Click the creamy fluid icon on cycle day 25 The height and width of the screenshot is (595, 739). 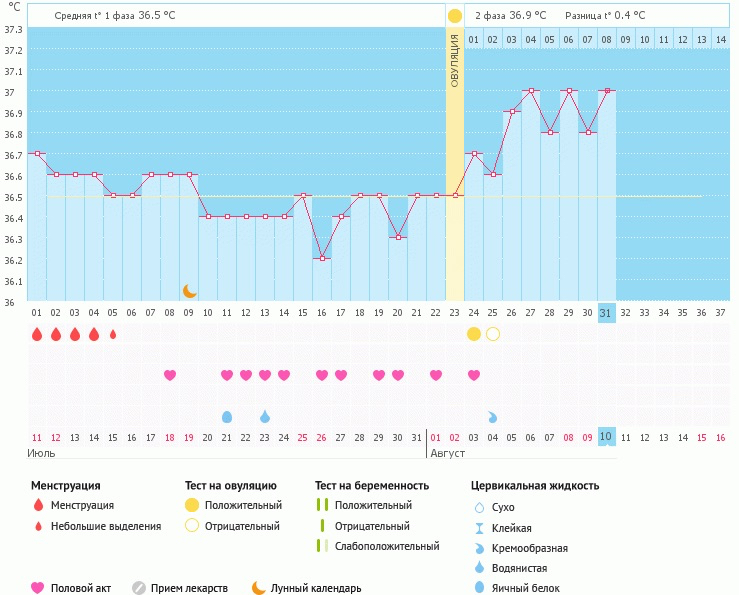tap(493, 416)
